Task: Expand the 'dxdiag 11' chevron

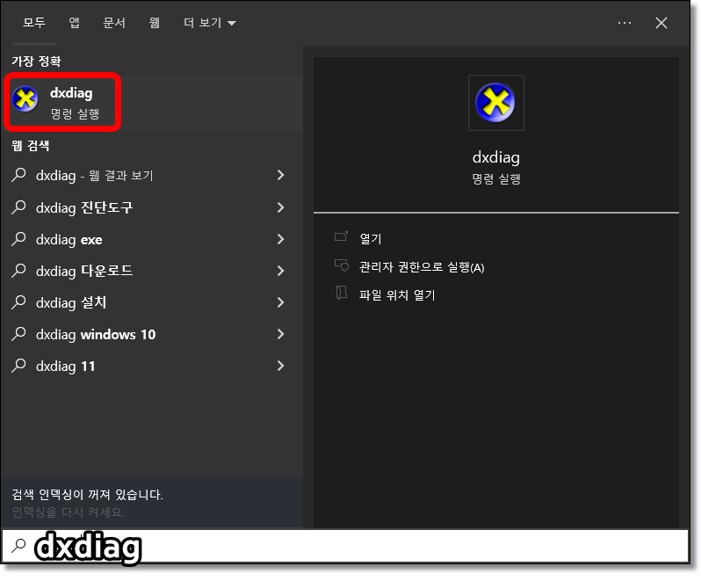Action: pyautogui.click(x=281, y=366)
